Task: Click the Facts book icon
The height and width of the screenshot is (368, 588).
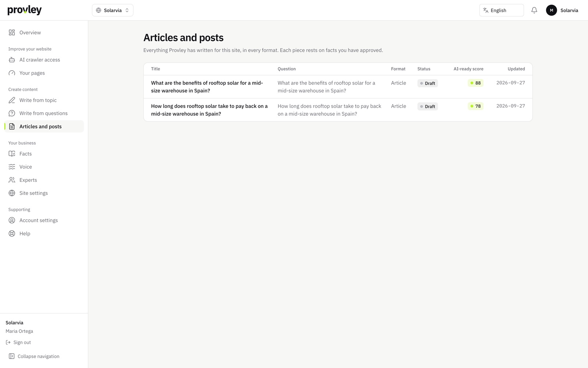Action: click(x=12, y=154)
